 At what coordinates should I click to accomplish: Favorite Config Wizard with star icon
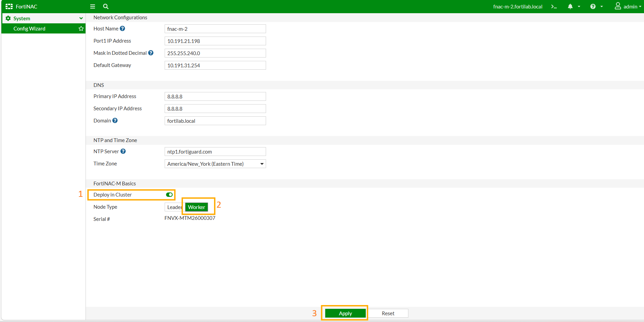[81, 28]
